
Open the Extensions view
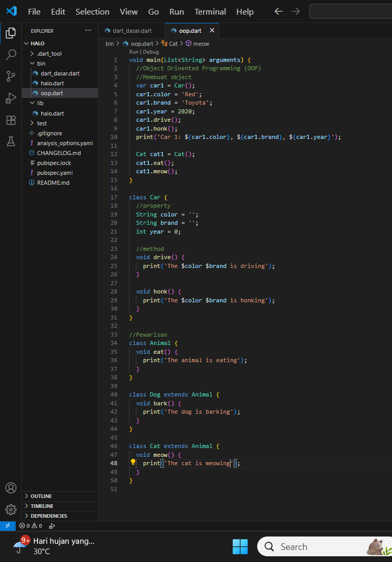(x=11, y=120)
